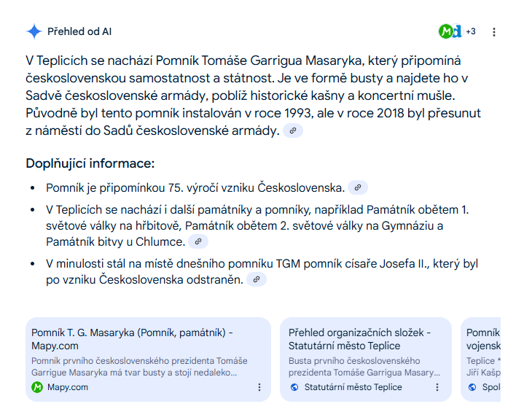Click the green Mapy.com favicon in card

tap(37, 387)
